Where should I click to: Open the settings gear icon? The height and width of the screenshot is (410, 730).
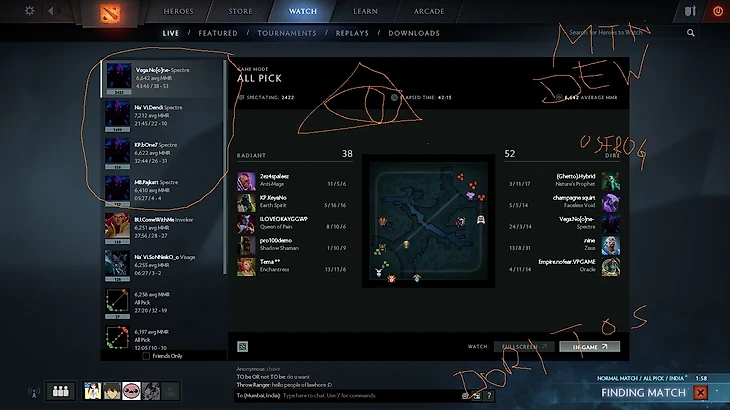[29, 10]
